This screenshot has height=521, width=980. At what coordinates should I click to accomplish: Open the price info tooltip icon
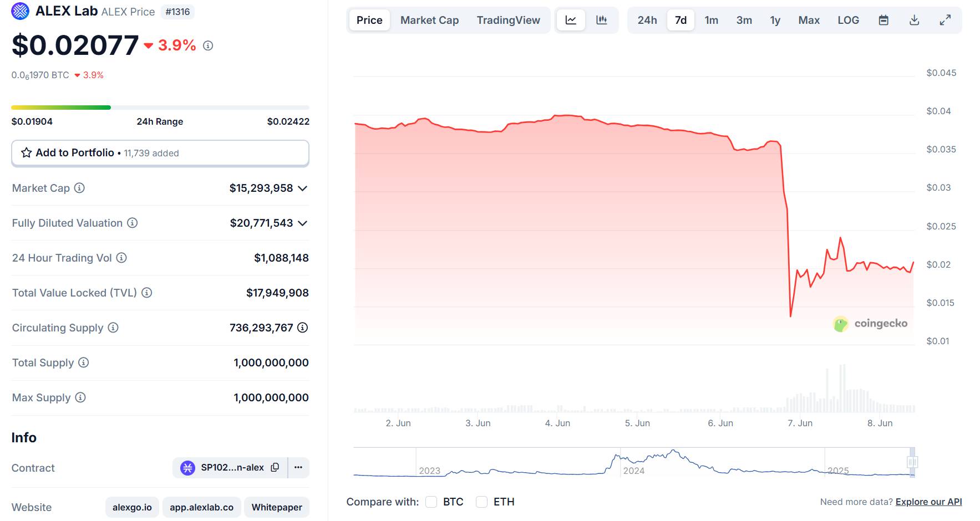click(x=208, y=45)
